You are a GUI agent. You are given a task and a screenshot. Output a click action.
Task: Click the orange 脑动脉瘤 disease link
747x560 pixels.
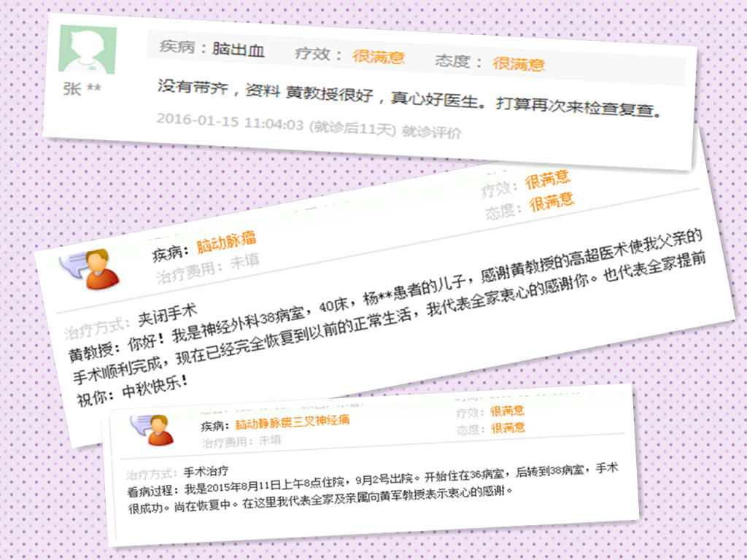[x=226, y=242]
